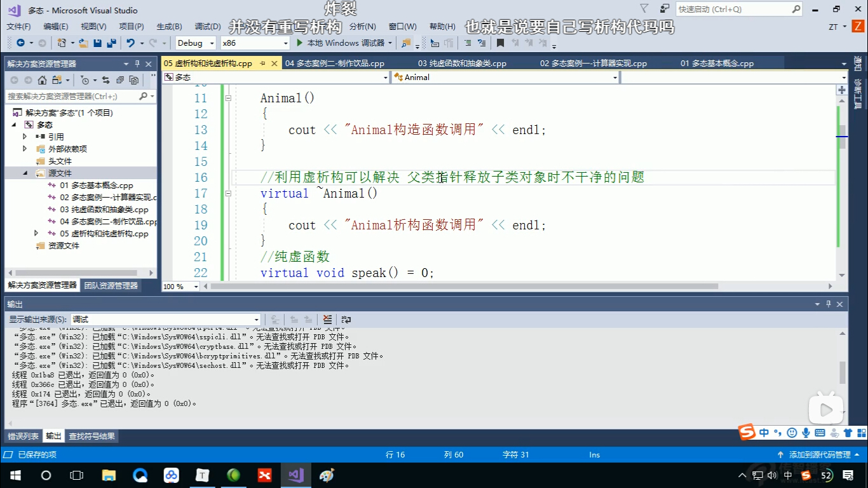Click the Save All toolbar icon

click(111, 43)
